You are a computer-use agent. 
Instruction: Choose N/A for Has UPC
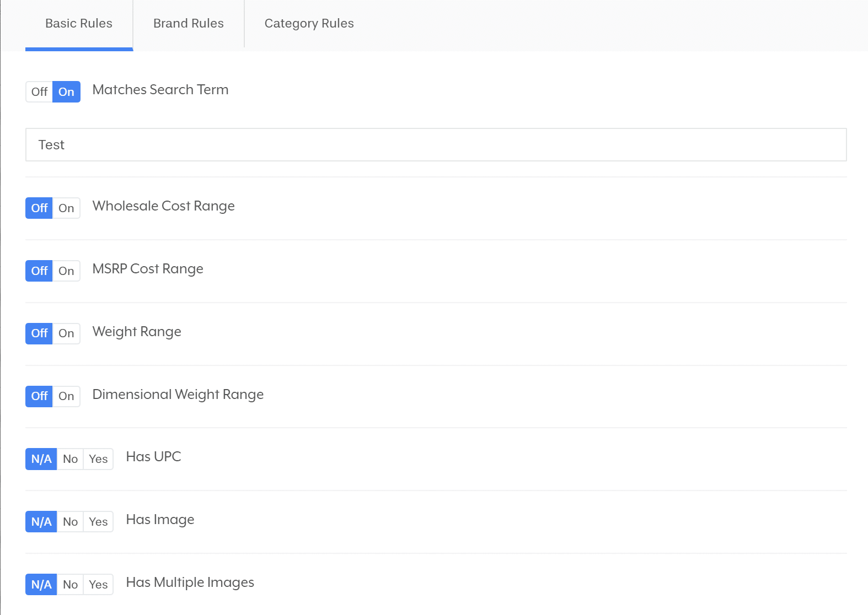(41, 459)
